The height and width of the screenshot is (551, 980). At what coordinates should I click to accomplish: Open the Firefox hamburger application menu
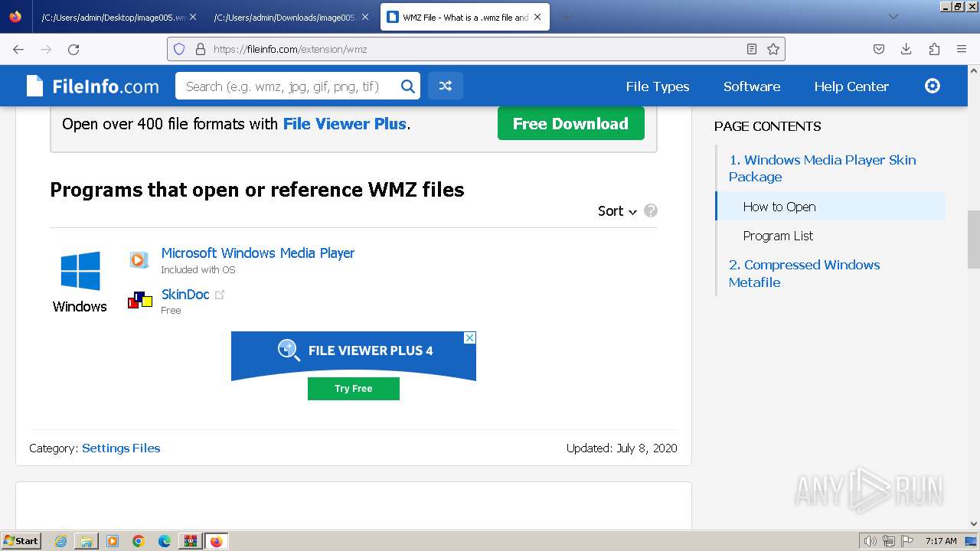tap(962, 49)
